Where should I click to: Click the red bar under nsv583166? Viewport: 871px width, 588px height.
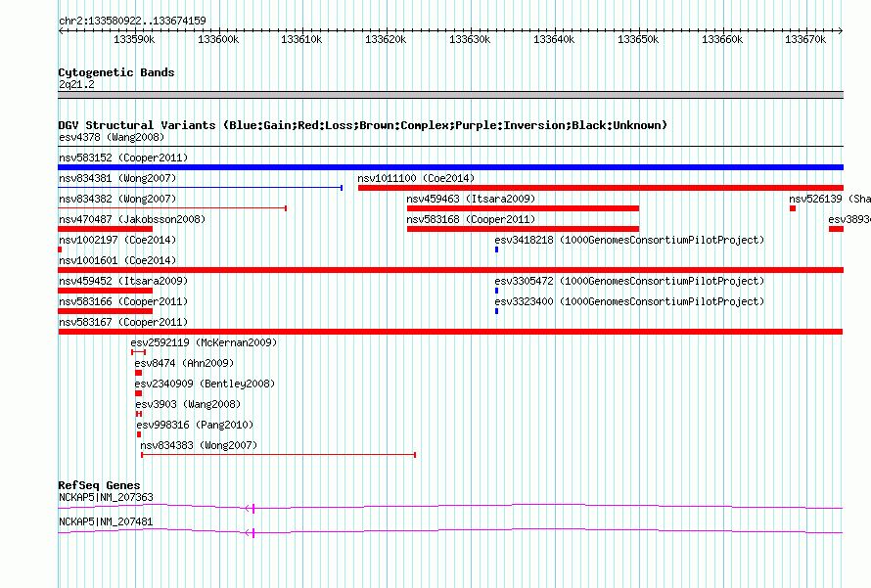[x=105, y=311]
